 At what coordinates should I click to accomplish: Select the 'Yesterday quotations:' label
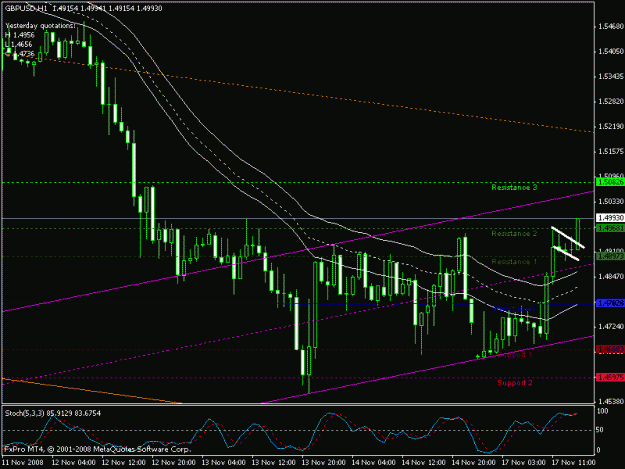click(40, 26)
